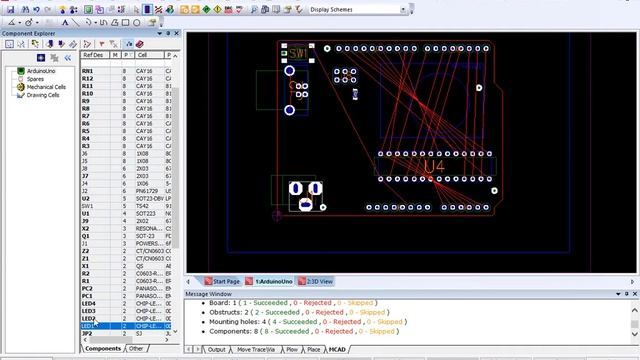Click the component list vertical scrollbar
The height and width of the screenshot is (360, 640).
pos(176,167)
